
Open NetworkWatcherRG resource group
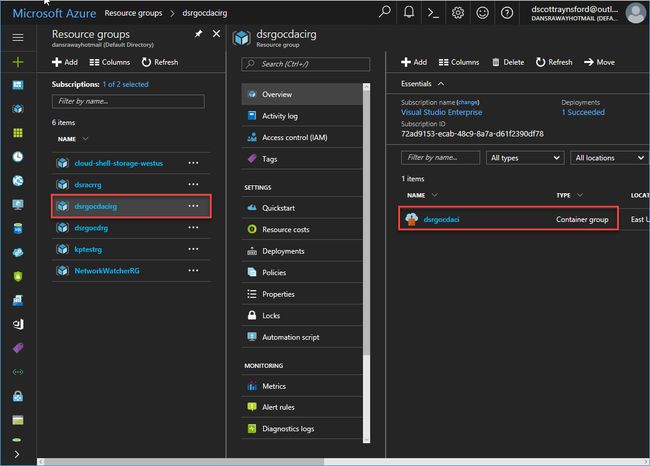point(107,271)
